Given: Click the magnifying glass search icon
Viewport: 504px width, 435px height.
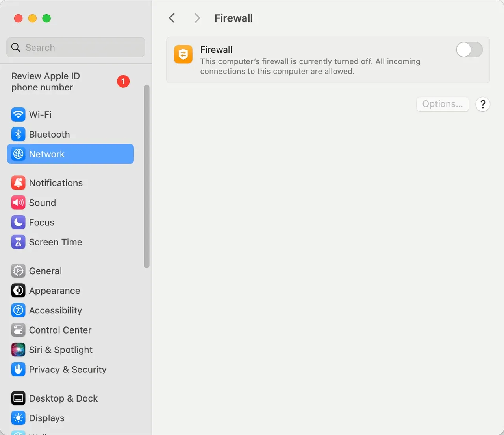Looking at the screenshot, I should 16,48.
